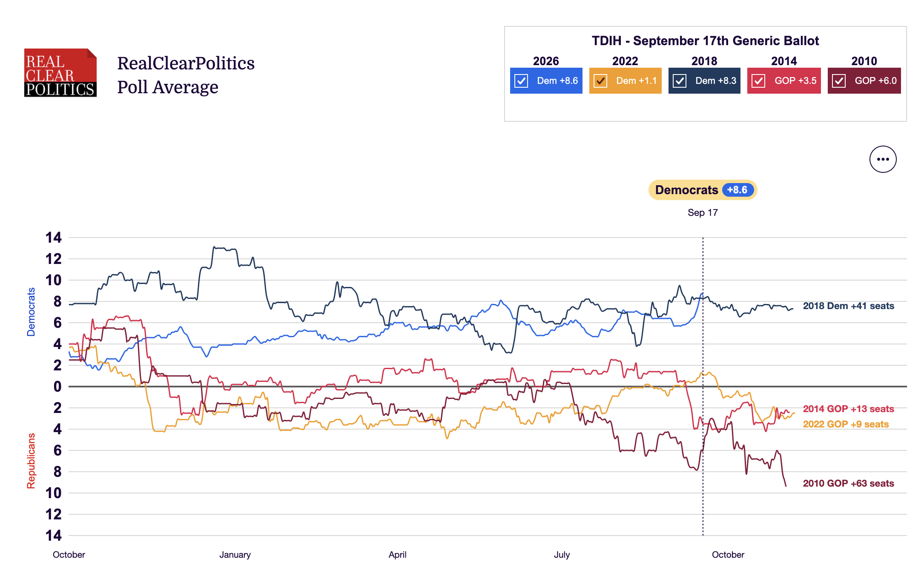Uncheck the 2026 Dem +8.6 checkbox
924x579 pixels.
pos(521,81)
